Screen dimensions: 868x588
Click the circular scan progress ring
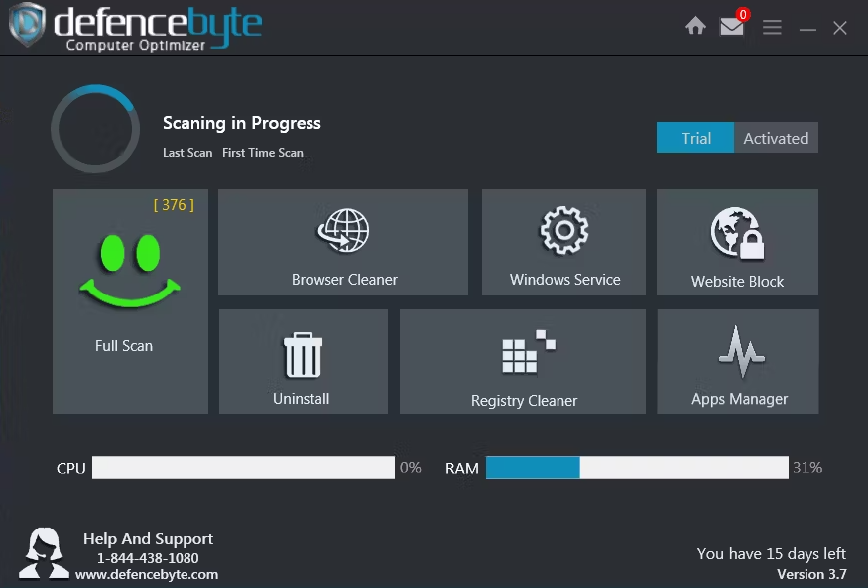95,128
